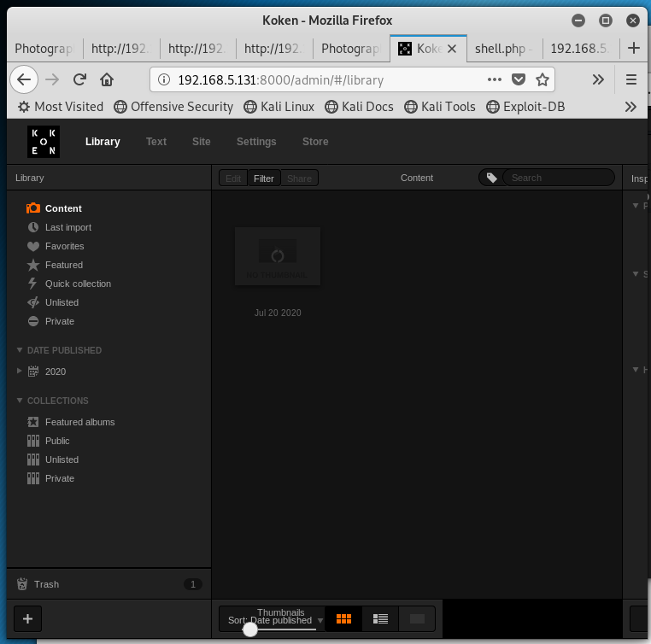Click the Favorites heart icon

pyautogui.click(x=33, y=247)
